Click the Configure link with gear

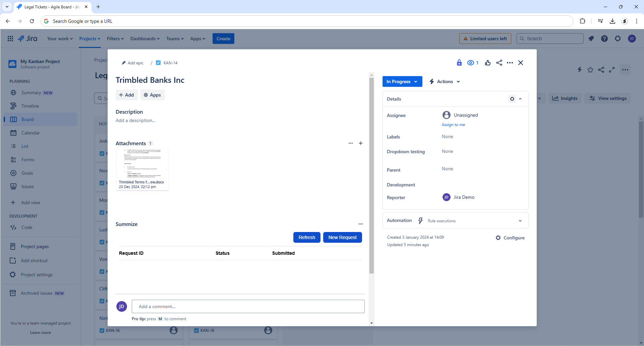[510, 238]
